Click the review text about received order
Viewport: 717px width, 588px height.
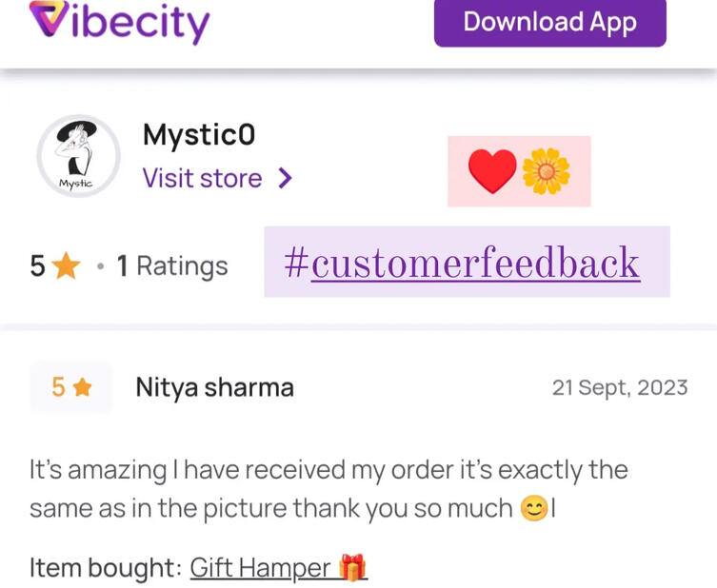[329, 489]
